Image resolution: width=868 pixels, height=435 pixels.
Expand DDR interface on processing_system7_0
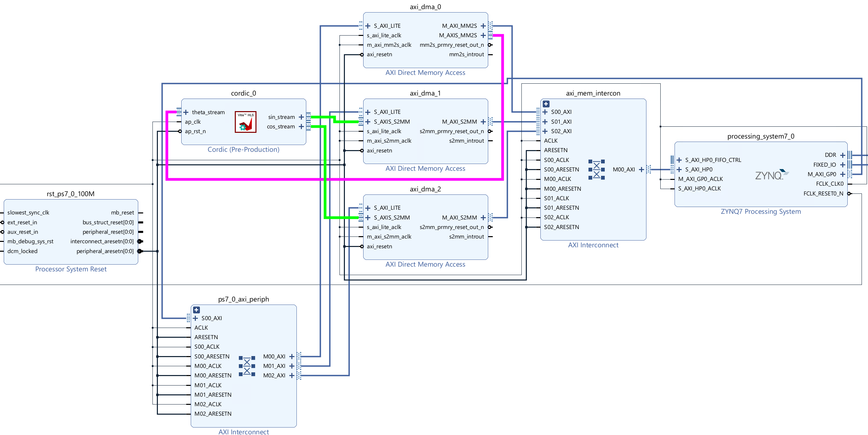(843, 155)
